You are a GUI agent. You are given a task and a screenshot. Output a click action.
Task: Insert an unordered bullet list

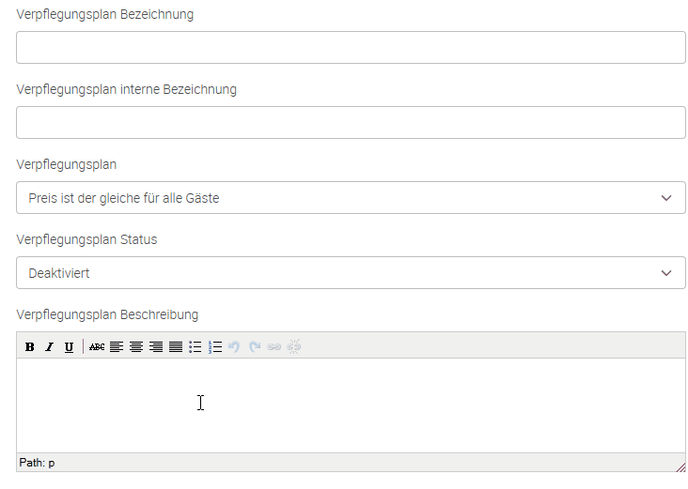(x=195, y=347)
